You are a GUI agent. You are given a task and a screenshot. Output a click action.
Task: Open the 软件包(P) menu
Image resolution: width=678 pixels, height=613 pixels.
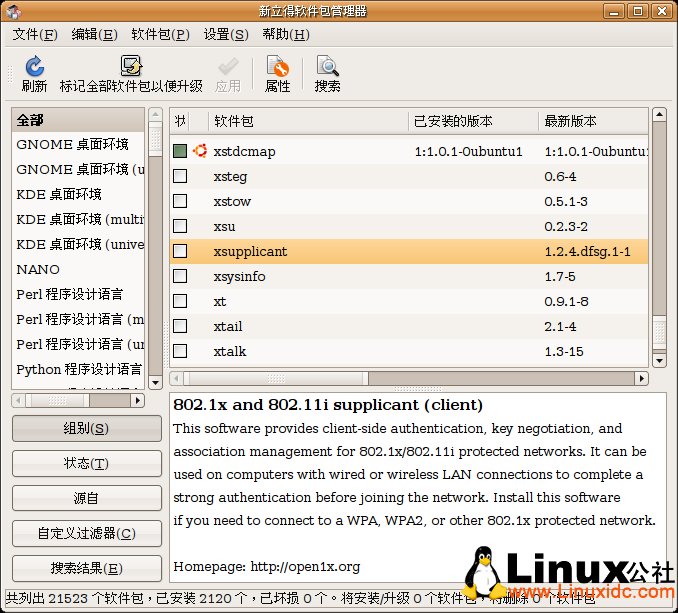(160, 34)
